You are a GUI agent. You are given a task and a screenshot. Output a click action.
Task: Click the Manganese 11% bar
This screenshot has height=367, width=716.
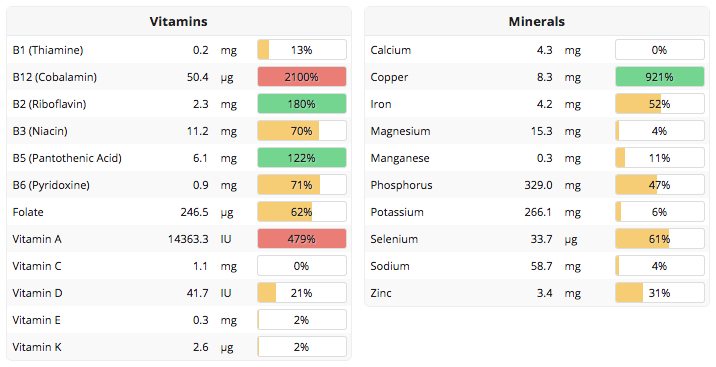click(660, 157)
